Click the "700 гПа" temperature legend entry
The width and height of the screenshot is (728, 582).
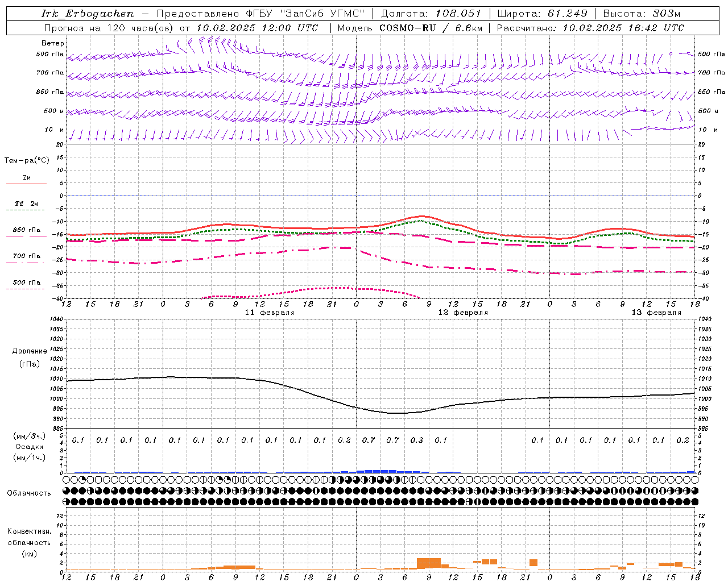26,256
